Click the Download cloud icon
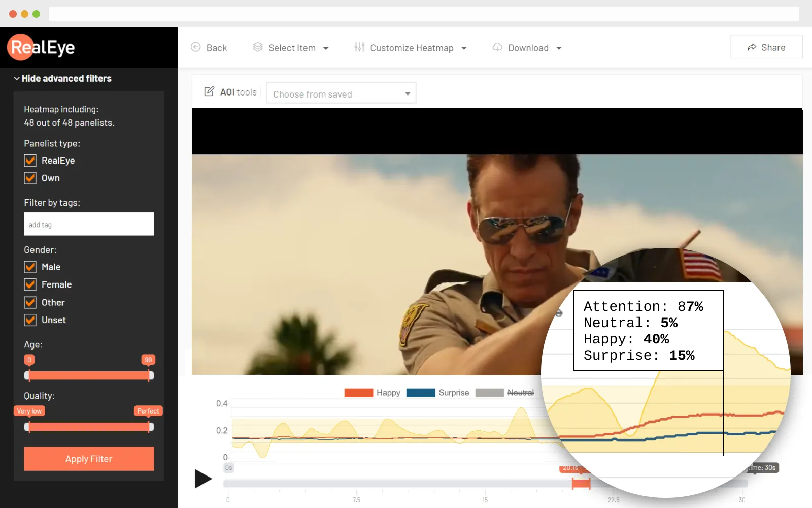This screenshot has height=508, width=812. pyautogui.click(x=497, y=47)
